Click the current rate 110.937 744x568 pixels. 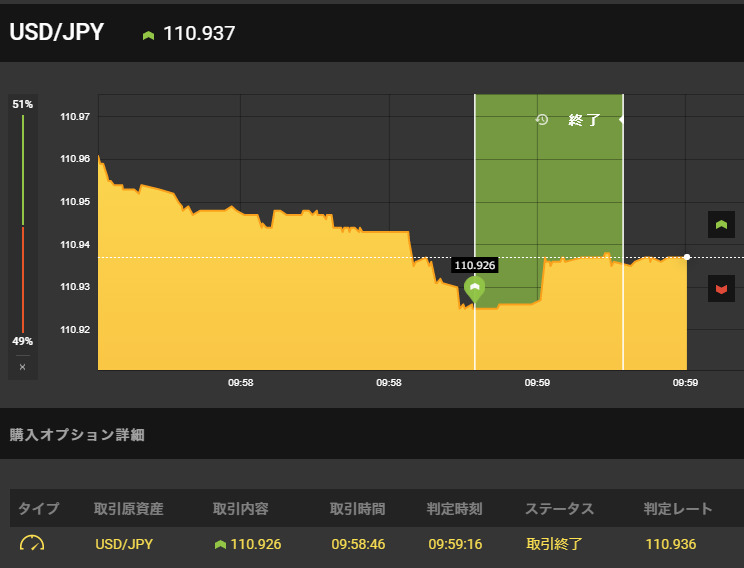click(199, 33)
